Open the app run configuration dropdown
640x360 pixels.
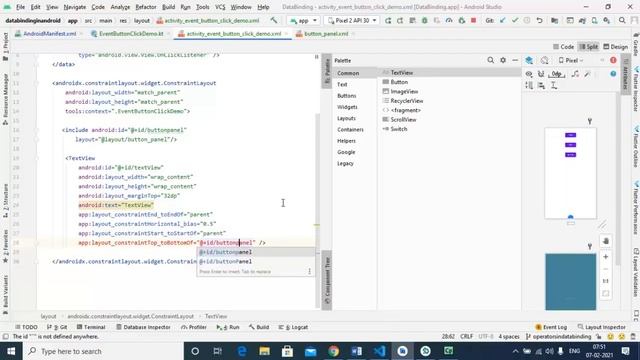(303, 20)
